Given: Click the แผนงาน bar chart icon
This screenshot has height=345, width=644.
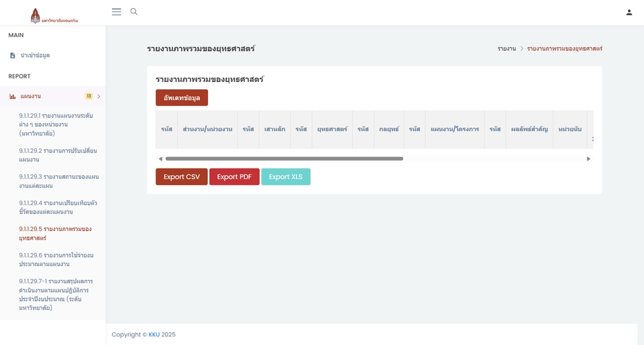Looking at the screenshot, I should click(13, 97).
